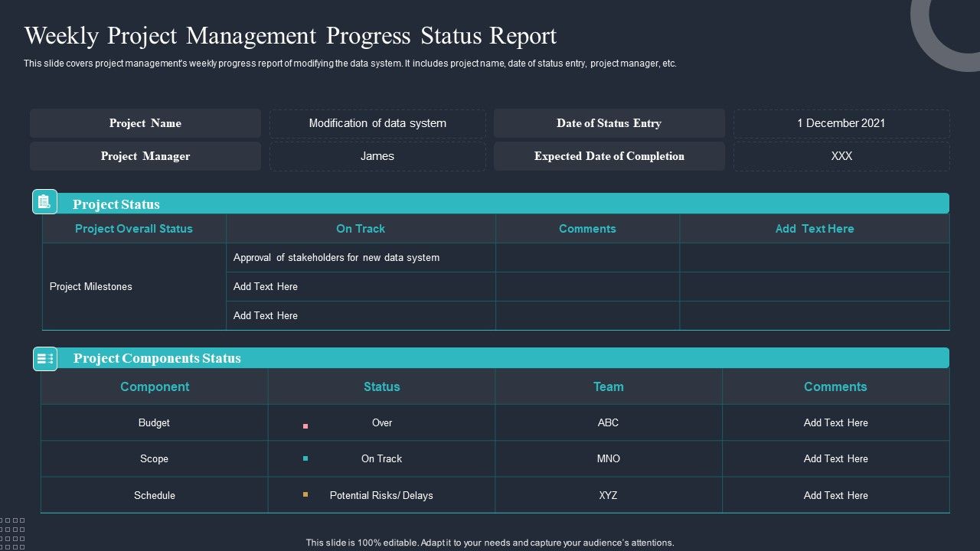Click the third milestone 'Add Text Here' row
980x551 pixels.
click(361, 315)
